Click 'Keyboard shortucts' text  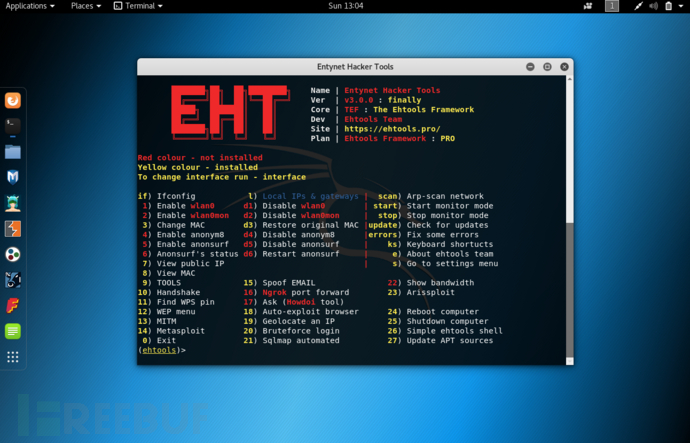tap(450, 245)
